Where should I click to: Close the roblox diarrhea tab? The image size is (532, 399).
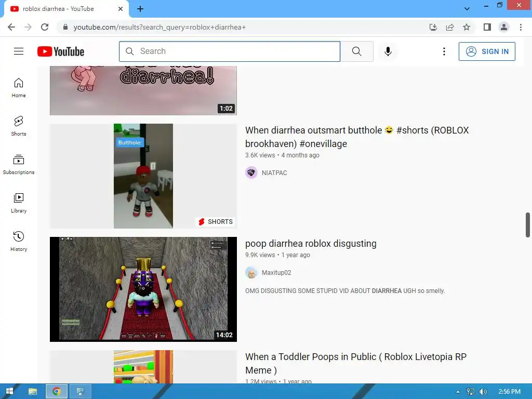[x=121, y=9]
